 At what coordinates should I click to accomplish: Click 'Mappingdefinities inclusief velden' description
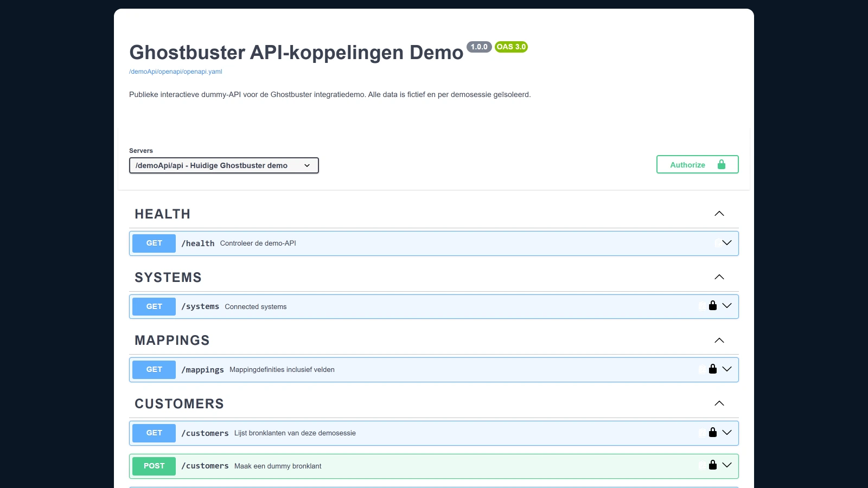282,370
